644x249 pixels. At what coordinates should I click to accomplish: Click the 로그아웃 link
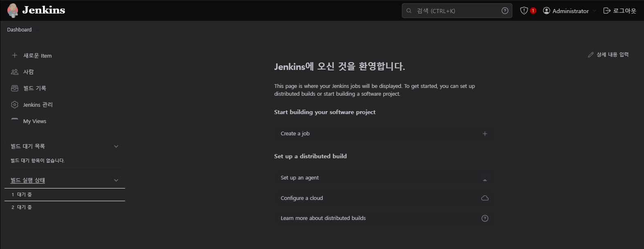[620, 11]
